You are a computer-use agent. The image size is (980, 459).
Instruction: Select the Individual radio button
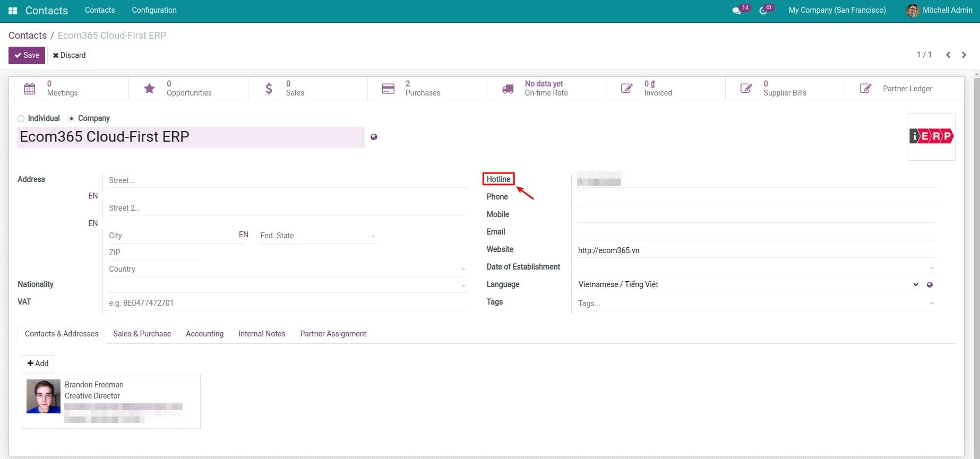pos(21,118)
